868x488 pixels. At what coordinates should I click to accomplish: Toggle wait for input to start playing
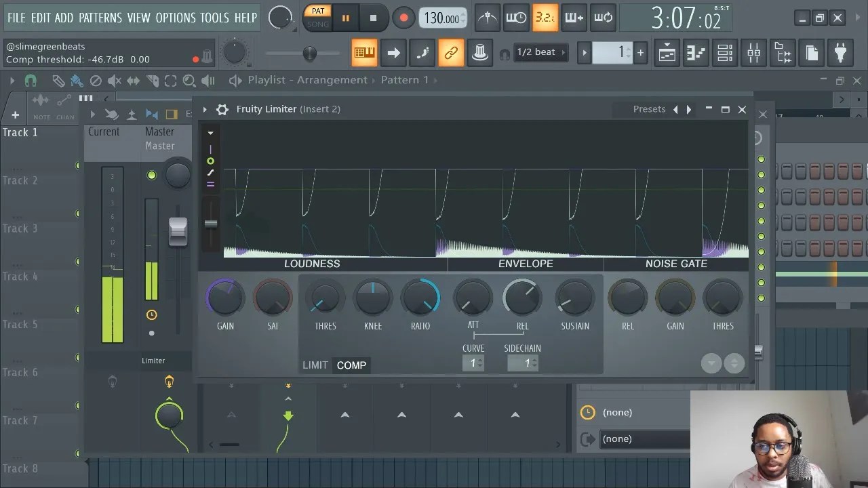(516, 18)
